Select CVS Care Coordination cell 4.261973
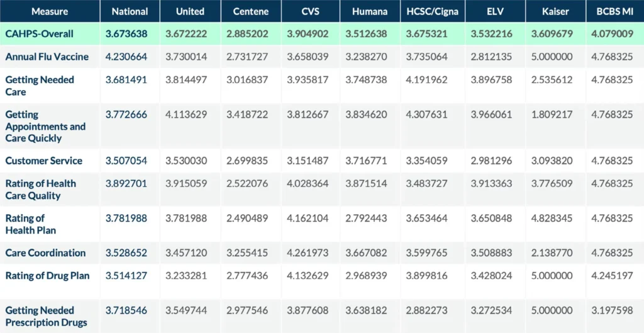The width and height of the screenshot is (644, 333). (308, 252)
